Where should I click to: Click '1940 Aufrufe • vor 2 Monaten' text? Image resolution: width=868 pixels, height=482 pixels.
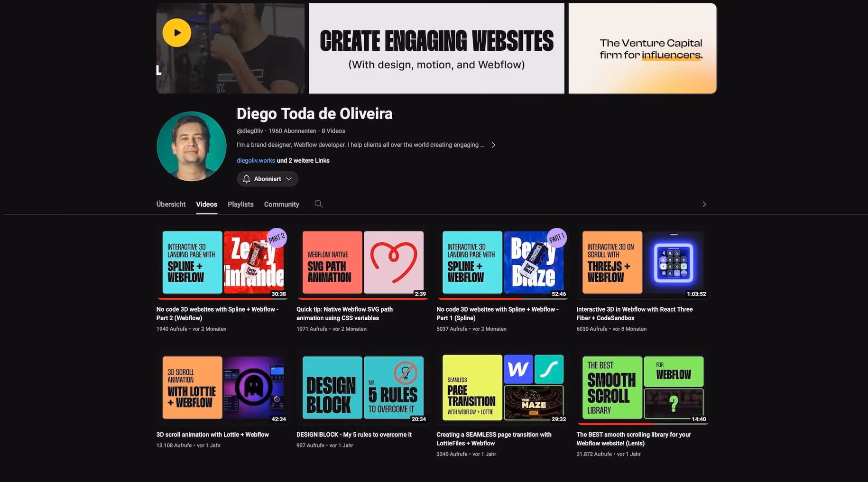(192, 329)
